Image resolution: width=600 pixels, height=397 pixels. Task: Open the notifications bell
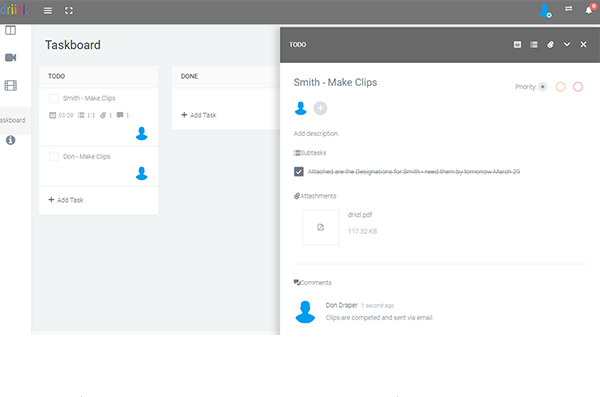pyautogui.click(x=589, y=10)
